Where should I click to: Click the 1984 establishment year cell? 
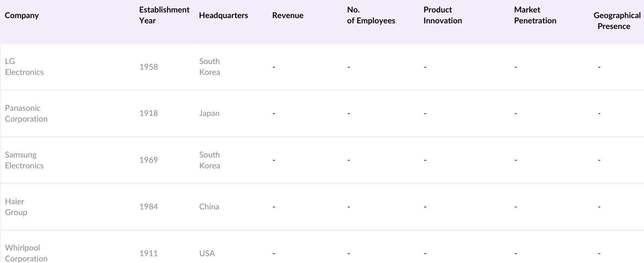[x=149, y=207]
